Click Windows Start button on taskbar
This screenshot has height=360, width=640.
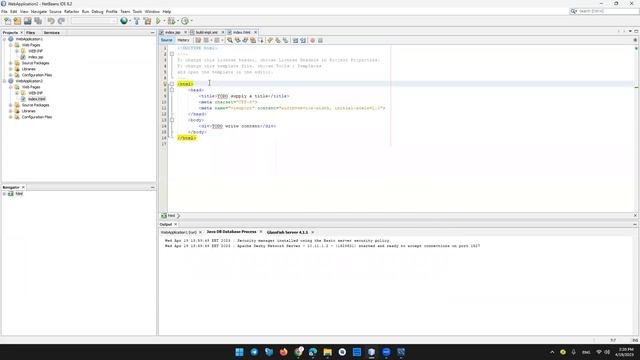click(240, 352)
